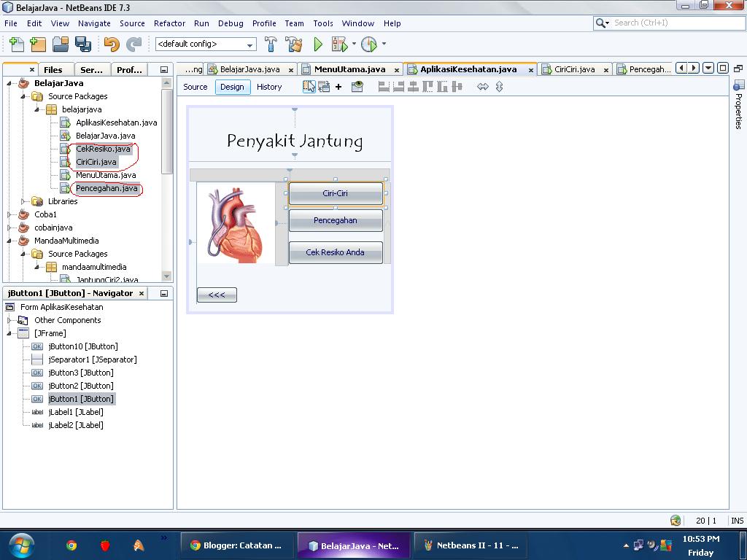Open Profile Project dropdown arrow

(384, 44)
